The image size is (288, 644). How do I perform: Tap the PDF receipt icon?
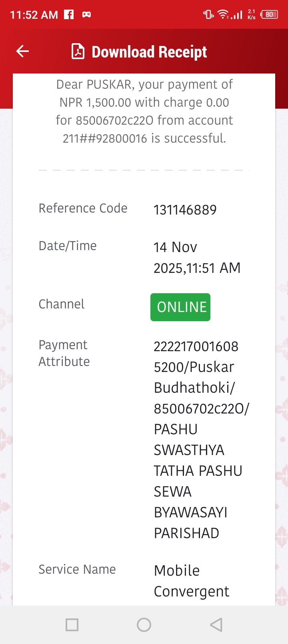point(78,52)
